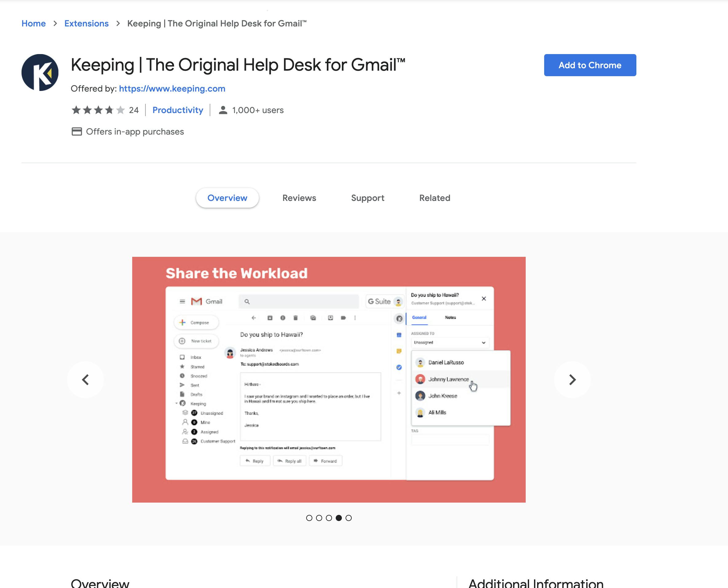Click the Keeping extension logo icon
The height and width of the screenshot is (588, 728).
[40, 73]
